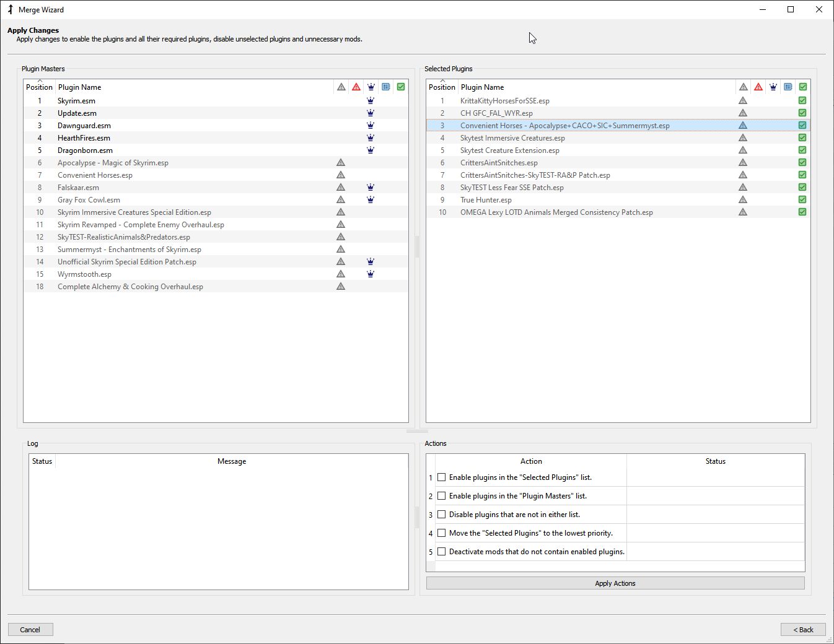Click Cancel to exit the Merge Wizard
The image size is (834, 644).
coord(30,629)
